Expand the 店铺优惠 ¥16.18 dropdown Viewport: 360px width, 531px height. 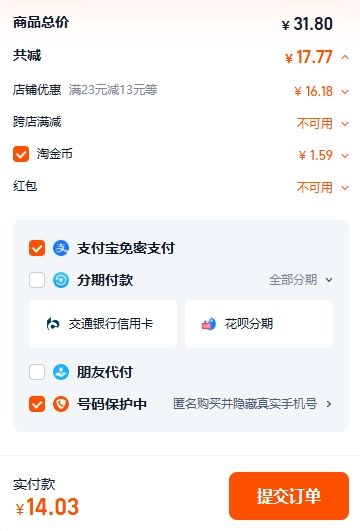point(345,91)
